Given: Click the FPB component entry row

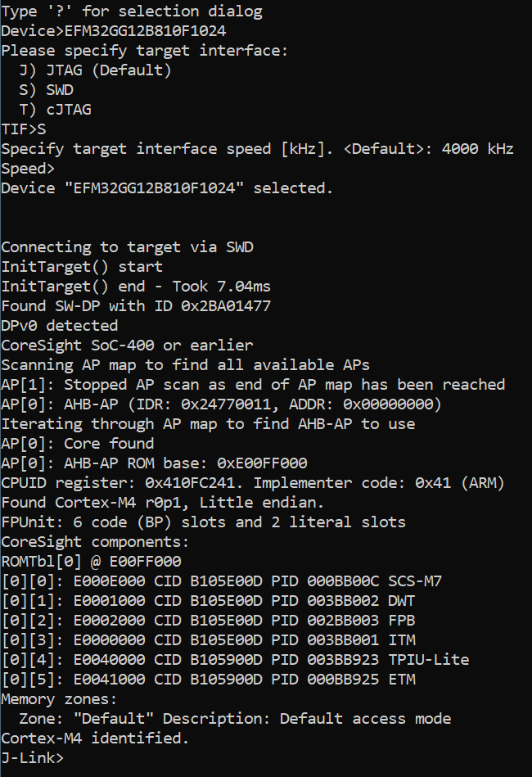Looking at the screenshot, I should (x=208, y=621).
